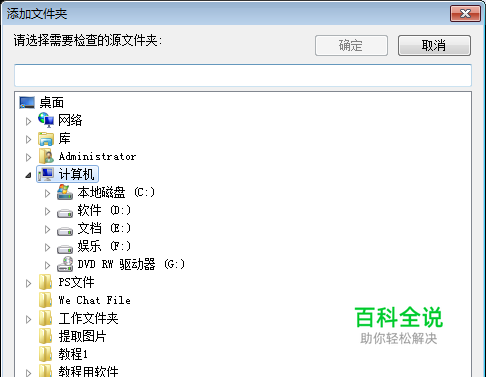Click the 取消 cancel button
Screen dimensions: 486x377
click(434, 45)
